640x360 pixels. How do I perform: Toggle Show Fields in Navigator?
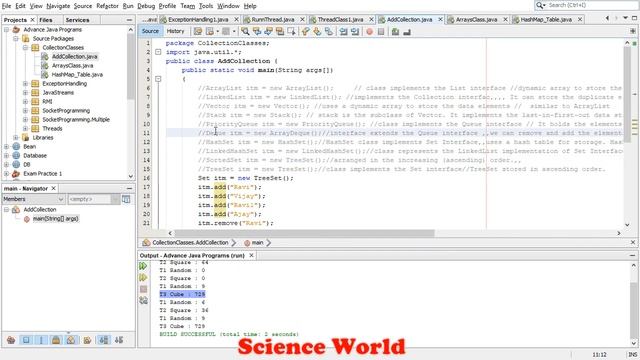[x=26, y=340]
